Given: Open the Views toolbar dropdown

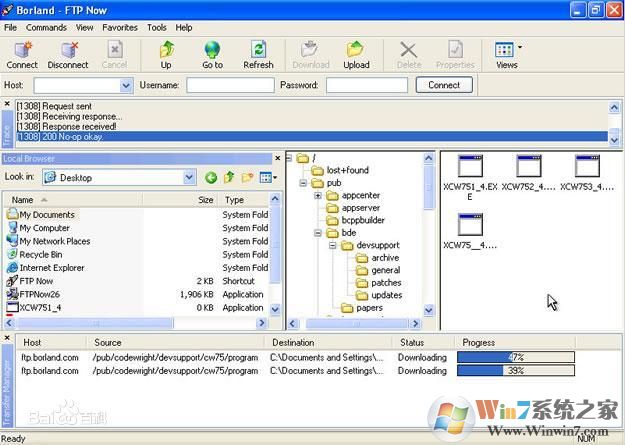Looking at the screenshot, I should pyautogui.click(x=507, y=54).
